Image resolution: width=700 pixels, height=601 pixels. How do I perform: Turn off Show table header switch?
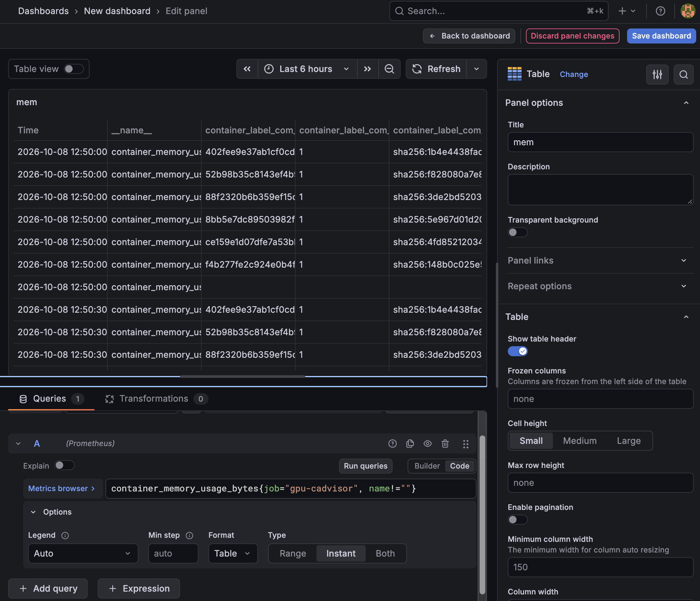[517, 351]
